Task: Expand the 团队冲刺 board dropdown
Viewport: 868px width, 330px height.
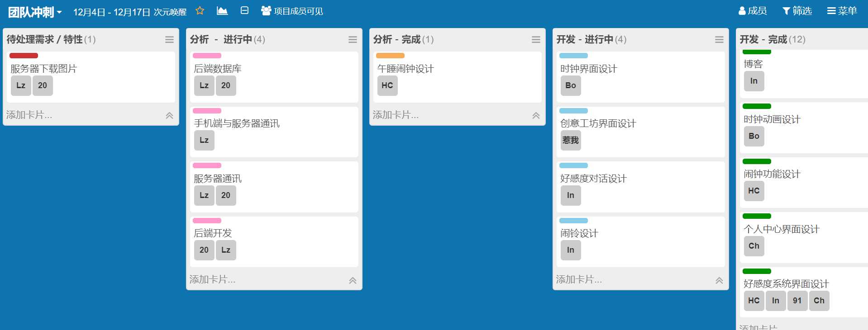Action: (x=35, y=12)
